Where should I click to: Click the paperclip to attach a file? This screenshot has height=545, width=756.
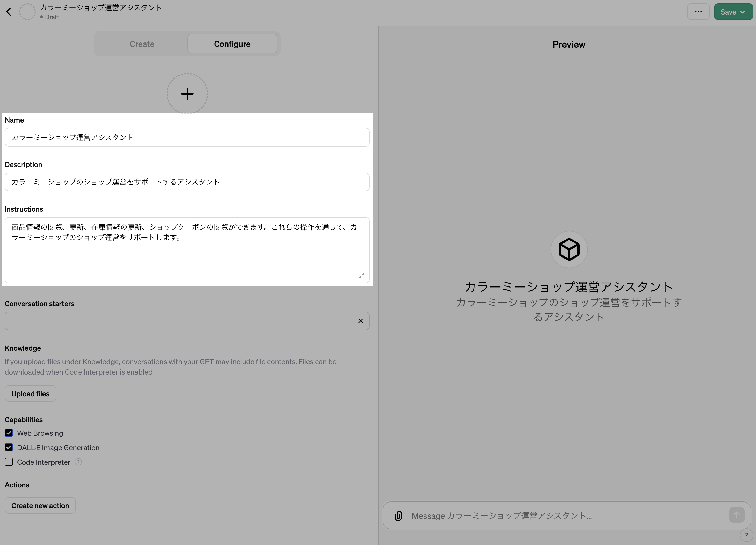point(398,515)
